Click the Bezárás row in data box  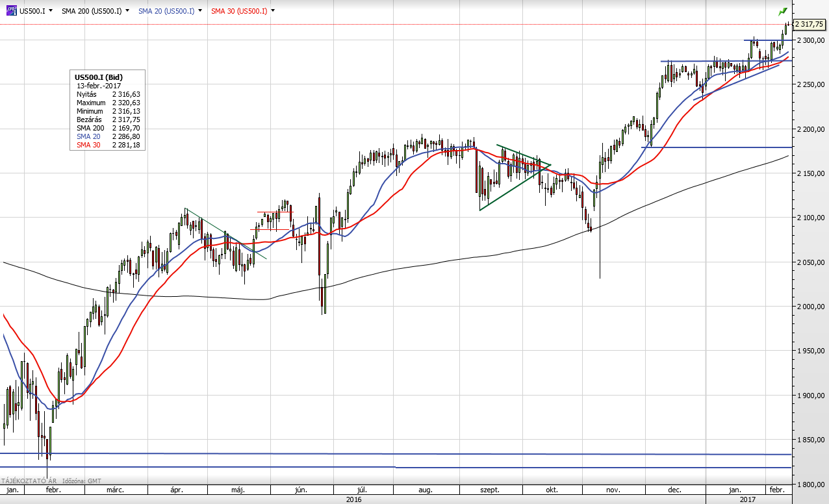tap(108, 120)
